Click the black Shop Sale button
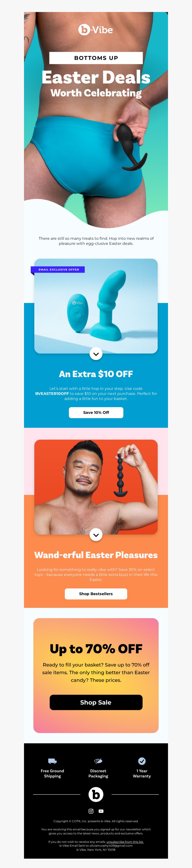The height and width of the screenshot is (868, 192). click(x=96, y=702)
